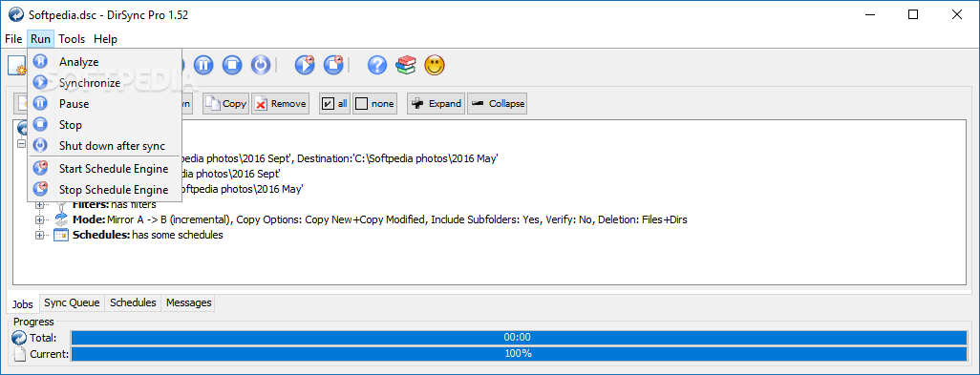Viewport: 980px width, 375px height.
Task: Click the toolbar play icon with a clock badge
Action: tap(305, 65)
